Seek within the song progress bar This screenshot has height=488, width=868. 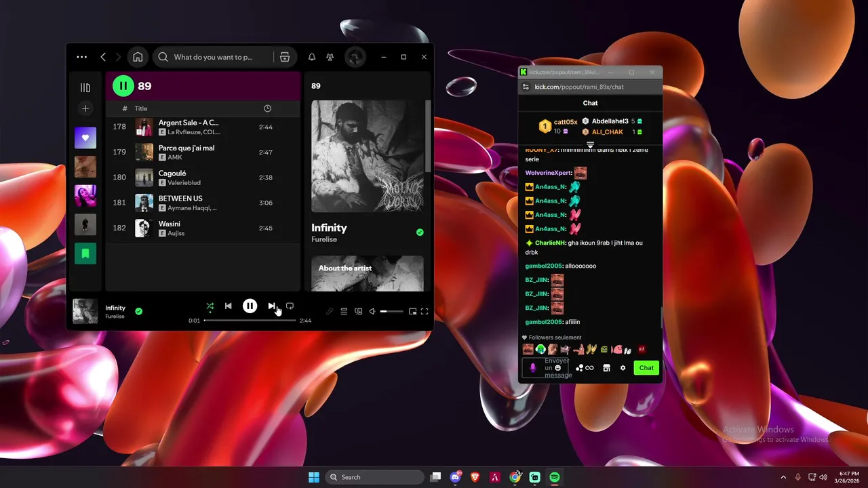250,320
